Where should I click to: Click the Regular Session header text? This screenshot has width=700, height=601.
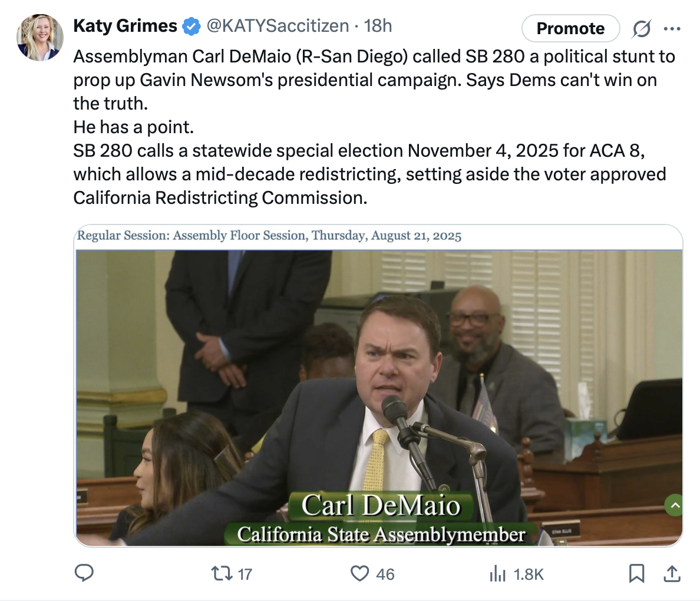pyautogui.click(x=269, y=236)
